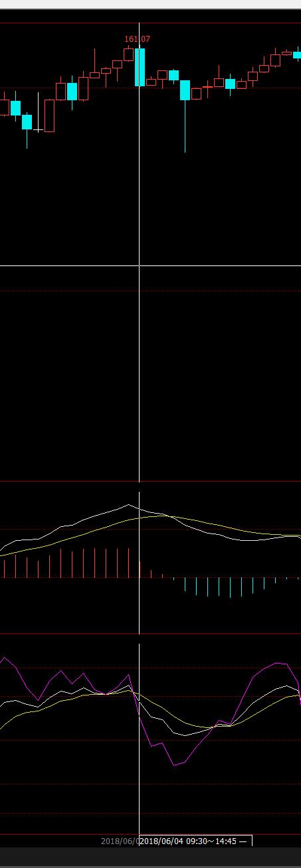
Task: Click the magenta J line peak at right
Action: click(x=278, y=662)
